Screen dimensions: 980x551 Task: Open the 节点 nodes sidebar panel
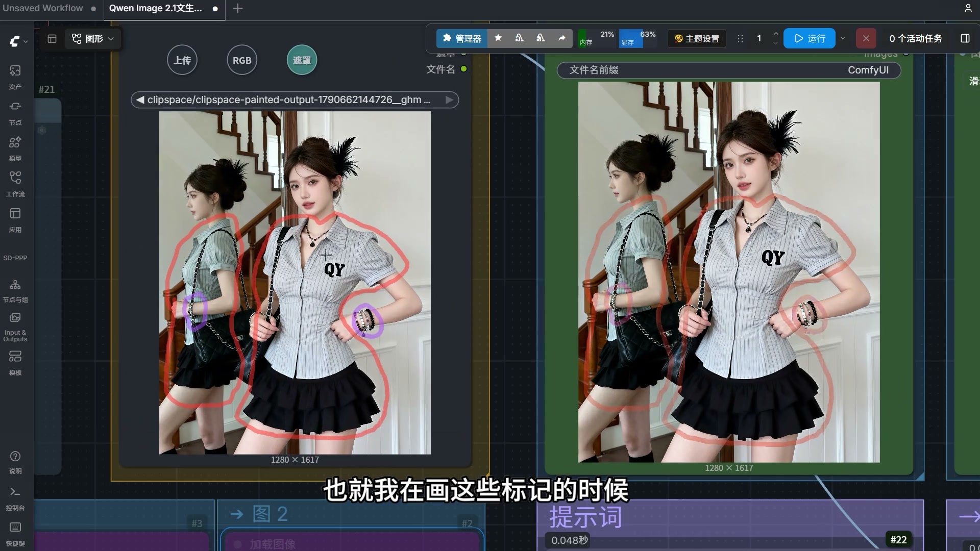15,112
